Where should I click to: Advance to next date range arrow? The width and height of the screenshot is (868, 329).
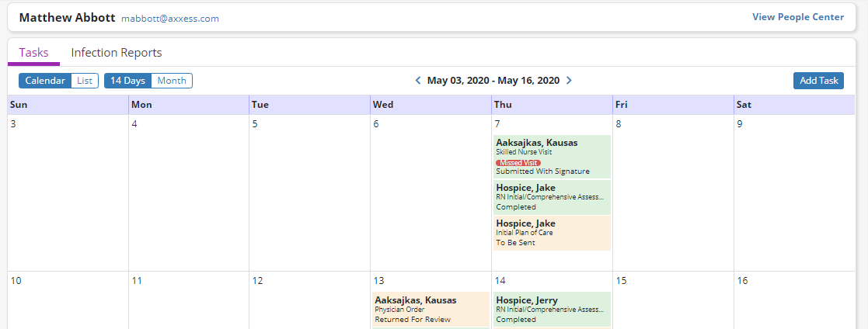(x=569, y=81)
